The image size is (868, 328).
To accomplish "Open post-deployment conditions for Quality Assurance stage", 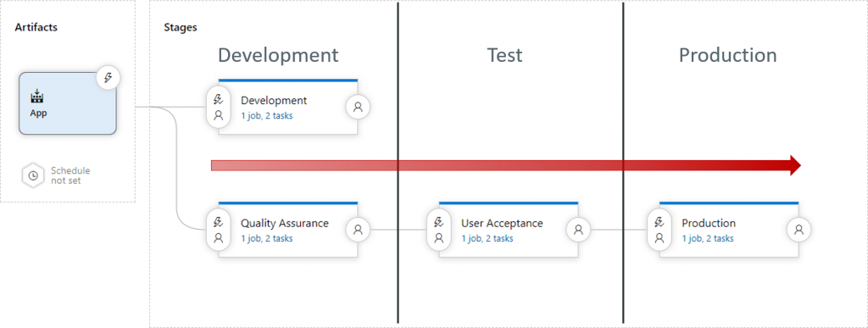I will pyautogui.click(x=358, y=230).
